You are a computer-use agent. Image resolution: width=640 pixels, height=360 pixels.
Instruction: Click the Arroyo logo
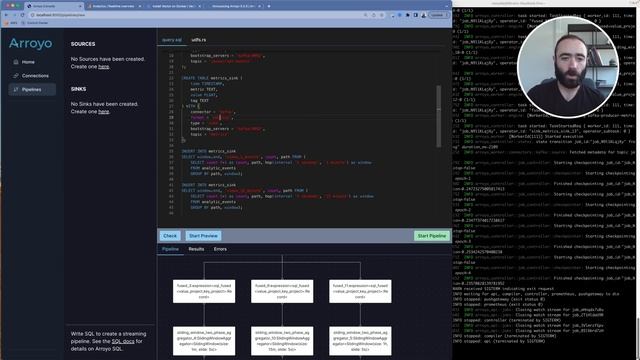pyautogui.click(x=31, y=43)
